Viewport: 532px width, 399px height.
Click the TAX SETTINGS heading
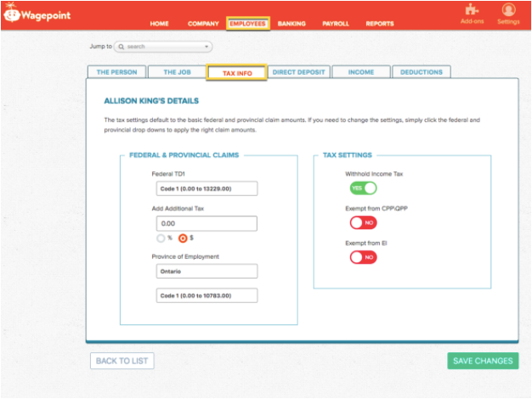click(347, 155)
